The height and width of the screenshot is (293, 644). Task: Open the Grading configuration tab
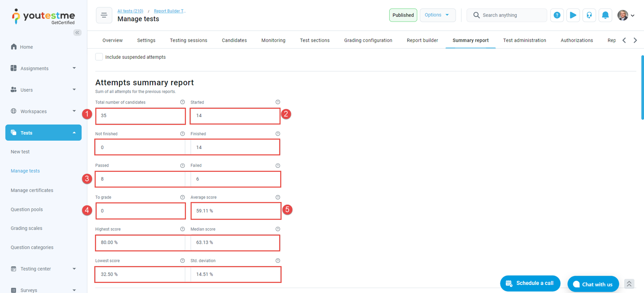click(x=368, y=40)
